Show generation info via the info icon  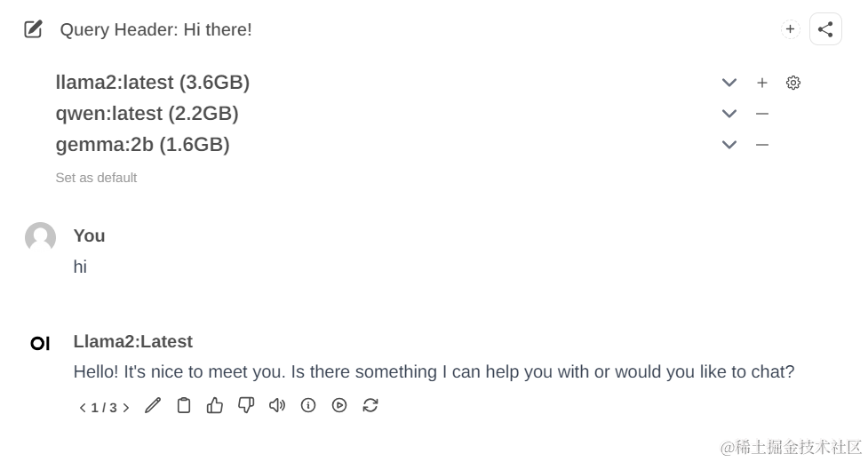pos(308,405)
